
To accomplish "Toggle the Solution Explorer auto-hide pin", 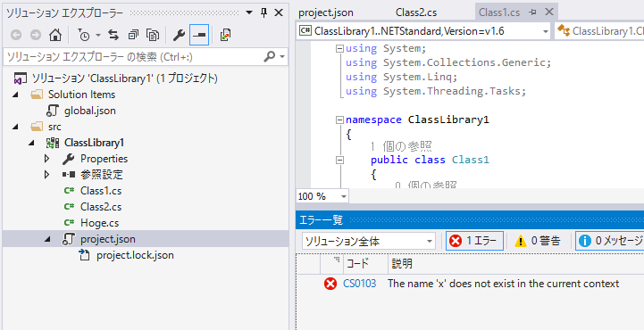I will 264,12.
